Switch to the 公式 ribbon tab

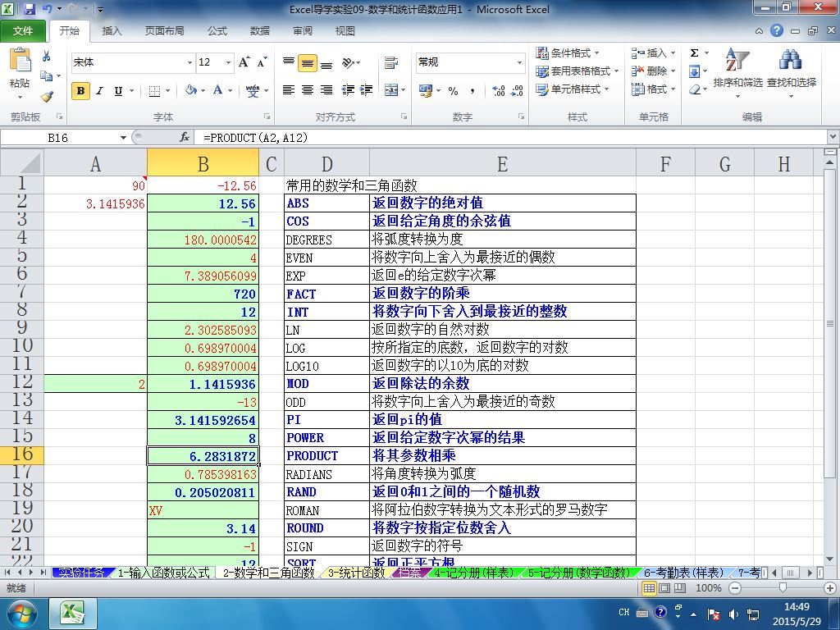(217, 30)
